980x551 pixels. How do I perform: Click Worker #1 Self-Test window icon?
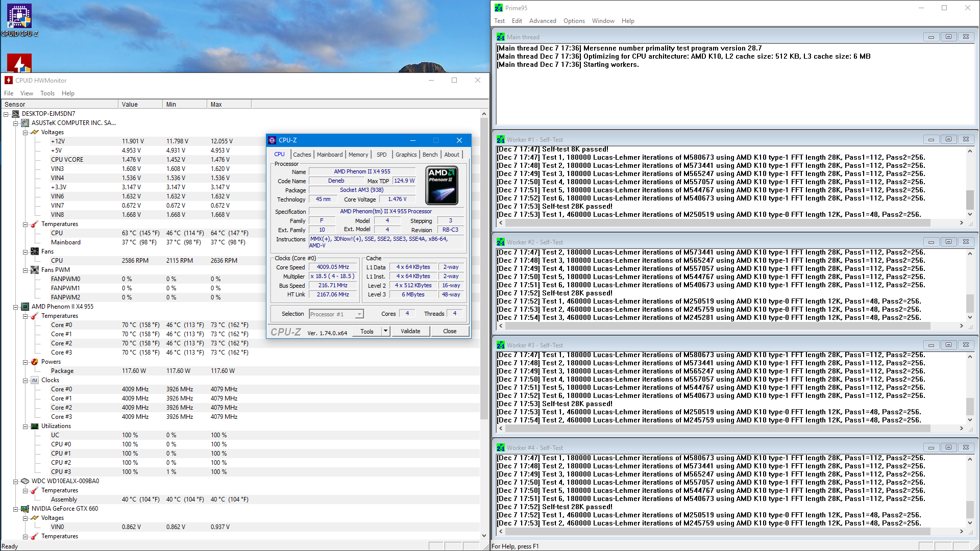pyautogui.click(x=501, y=139)
